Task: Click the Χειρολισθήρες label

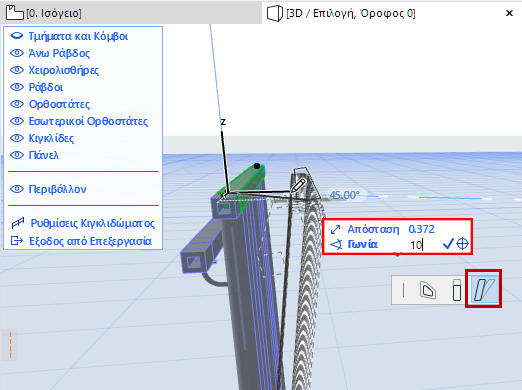Action: click(x=64, y=70)
